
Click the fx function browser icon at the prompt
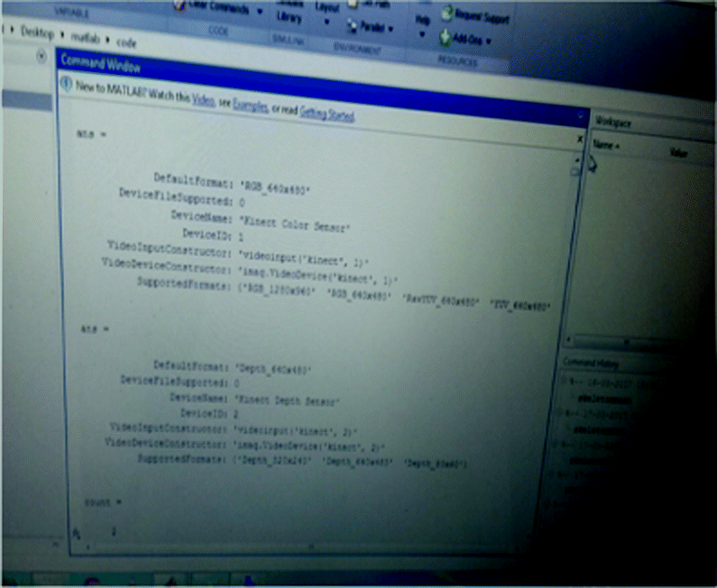coord(77,534)
